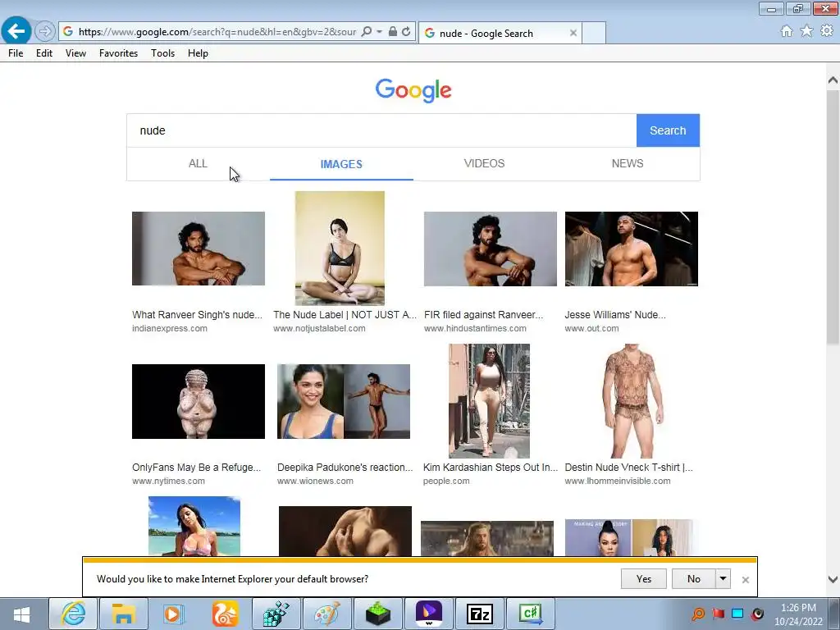Open the 7-Zip taskbar icon
Image resolution: width=840 pixels, height=630 pixels.
pyautogui.click(x=479, y=614)
